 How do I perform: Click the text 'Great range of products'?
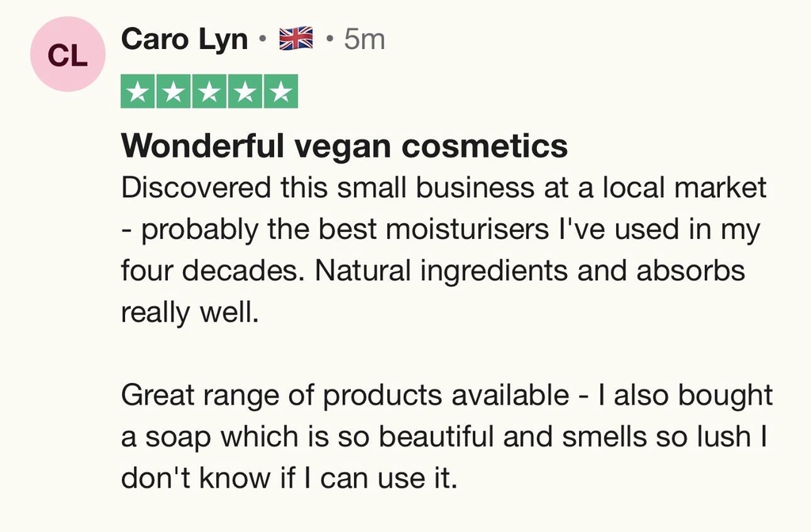tap(283, 396)
